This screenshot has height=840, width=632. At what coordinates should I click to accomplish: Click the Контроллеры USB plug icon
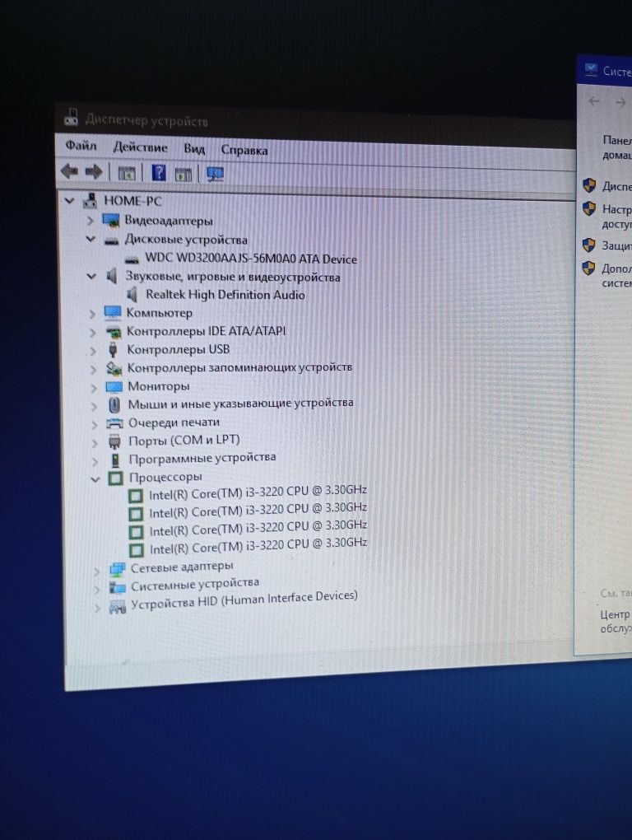113,350
